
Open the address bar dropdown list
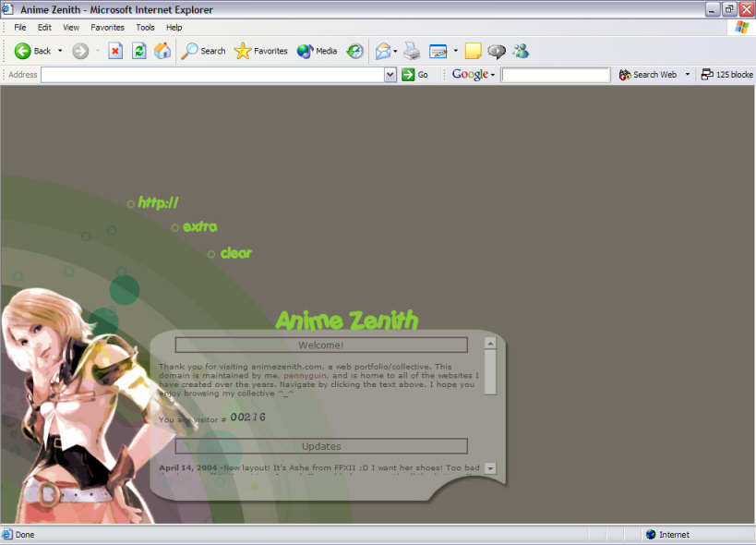(390, 75)
